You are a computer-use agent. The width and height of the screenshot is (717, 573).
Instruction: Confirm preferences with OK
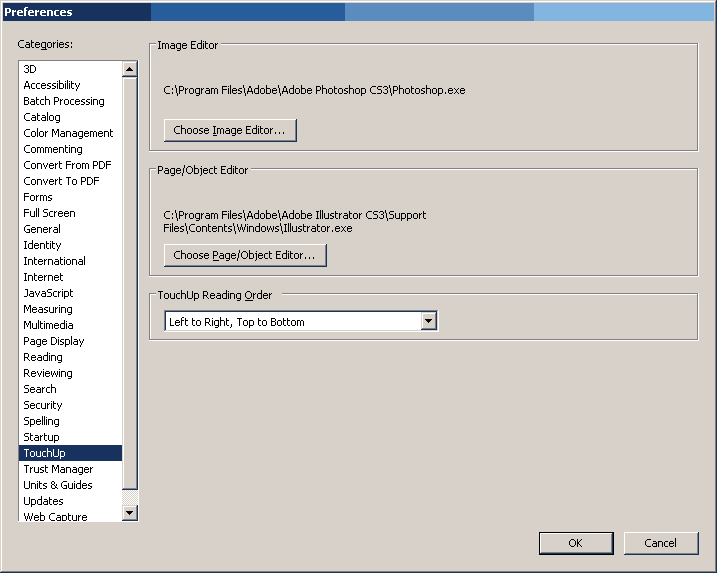click(x=576, y=543)
